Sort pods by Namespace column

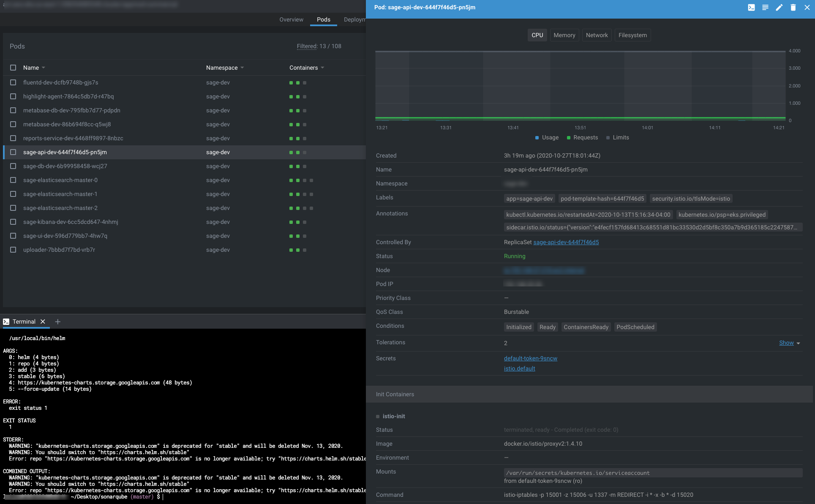225,68
